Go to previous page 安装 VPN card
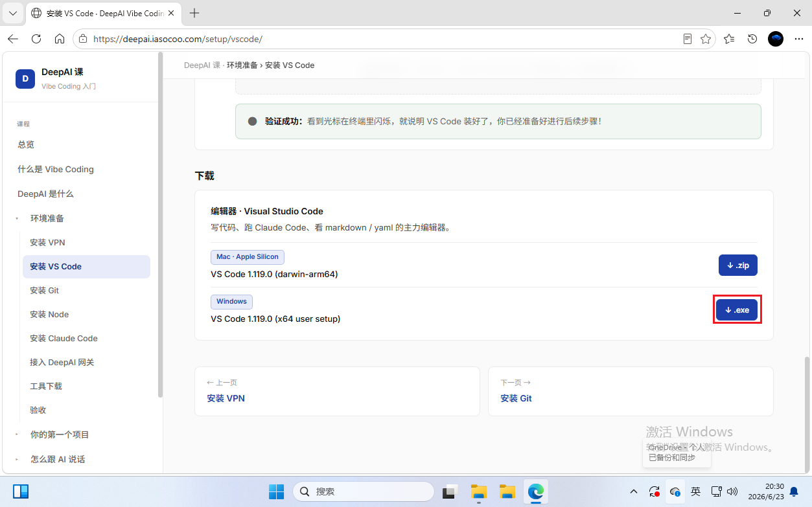This screenshot has height=507, width=812. [337, 391]
